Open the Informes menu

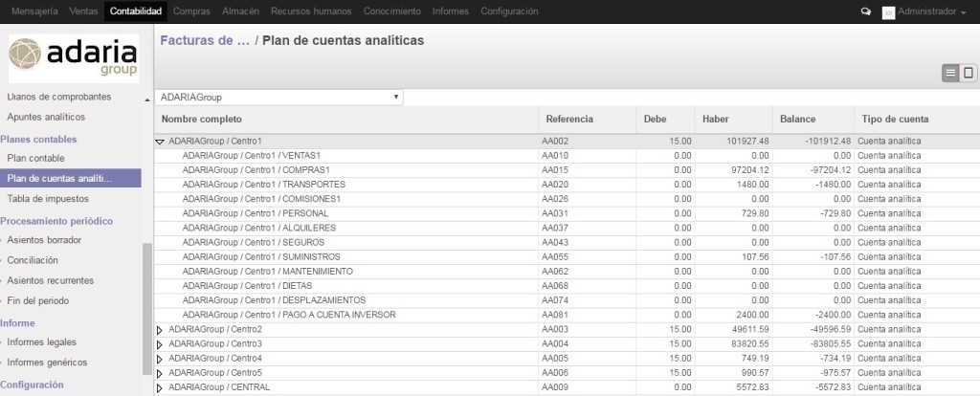[451, 11]
